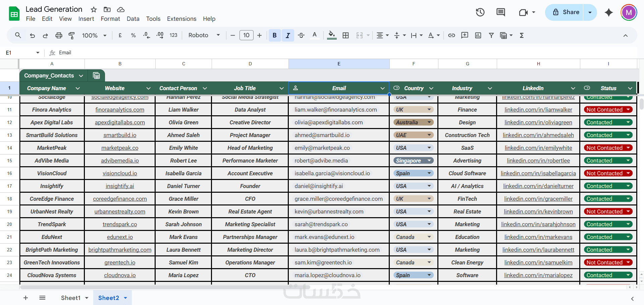Search the menus with magnifier icon

pyautogui.click(x=18, y=35)
